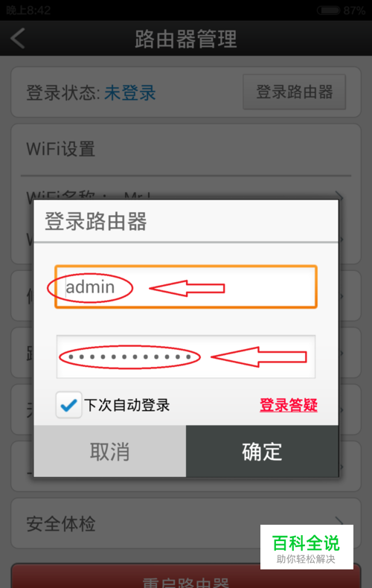Open the 安全体检 row

coord(186,523)
